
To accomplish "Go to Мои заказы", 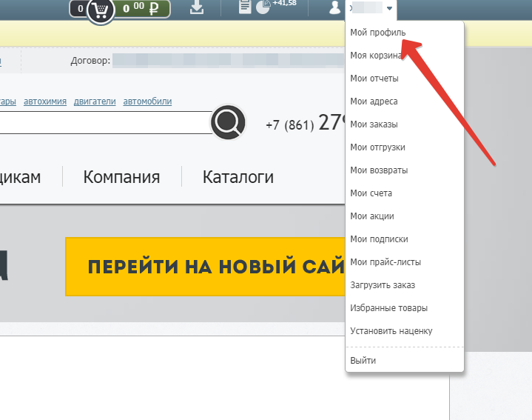I will pyautogui.click(x=374, y=124).
